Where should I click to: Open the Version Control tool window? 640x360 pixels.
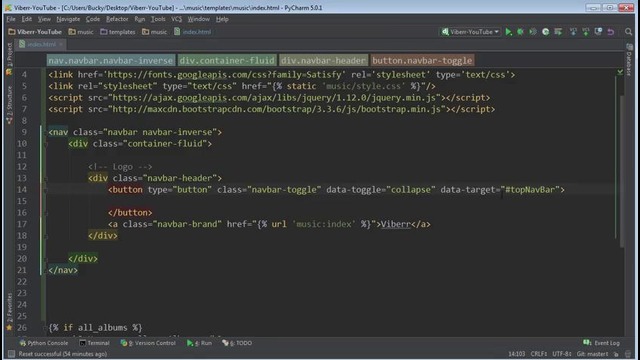(148, 343)
